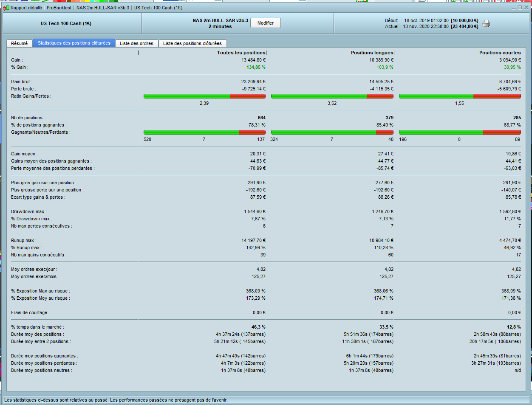Click Ratio Gains/Pertes bar under Positions longues
The image size is (532, 405).
[x=332, y=96]
